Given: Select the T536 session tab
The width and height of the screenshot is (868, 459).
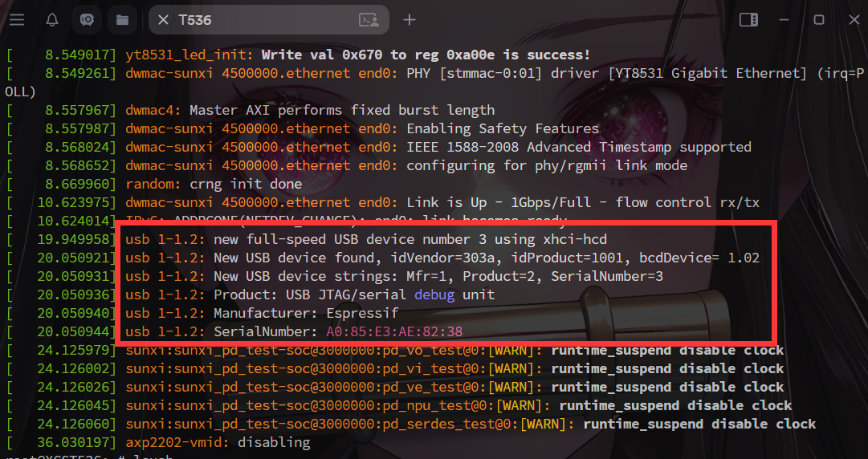Looking at the screenshot, I should (241, 20).
